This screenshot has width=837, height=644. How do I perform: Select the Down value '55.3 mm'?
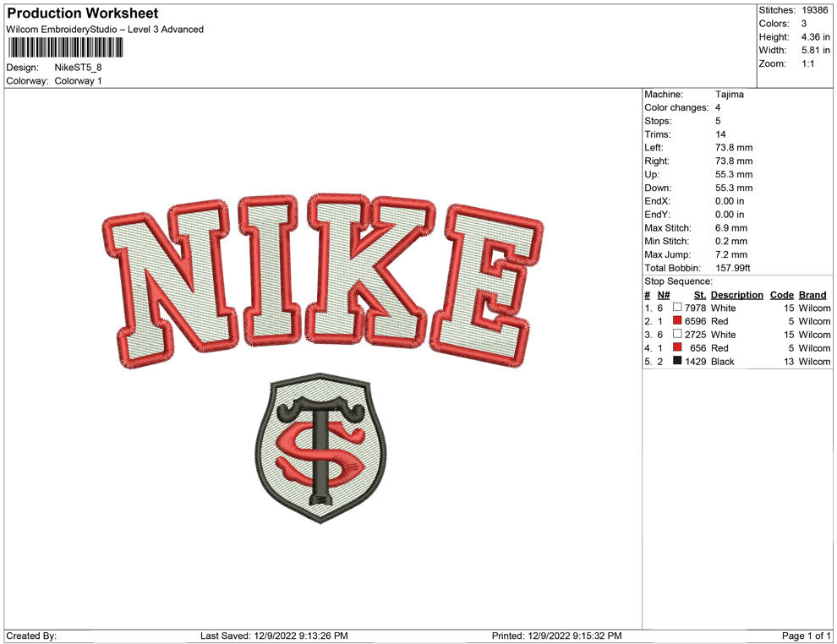(x=734, y=188)
